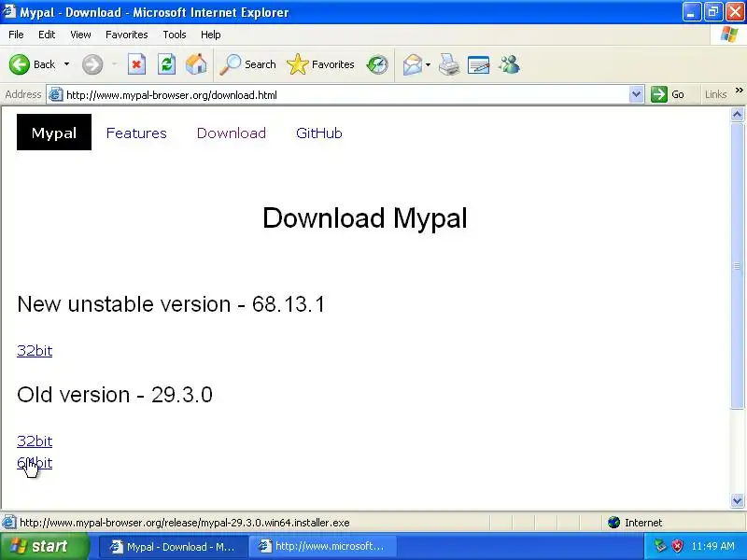
Task: Click the address bar URL field
Action: click(x=345, y=95)
